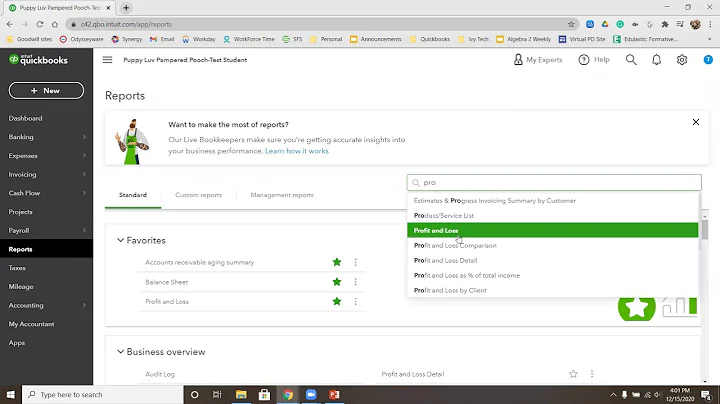Viewport: 720px width, 404px height.
Task: Reload the browser page
Action: 40,24
